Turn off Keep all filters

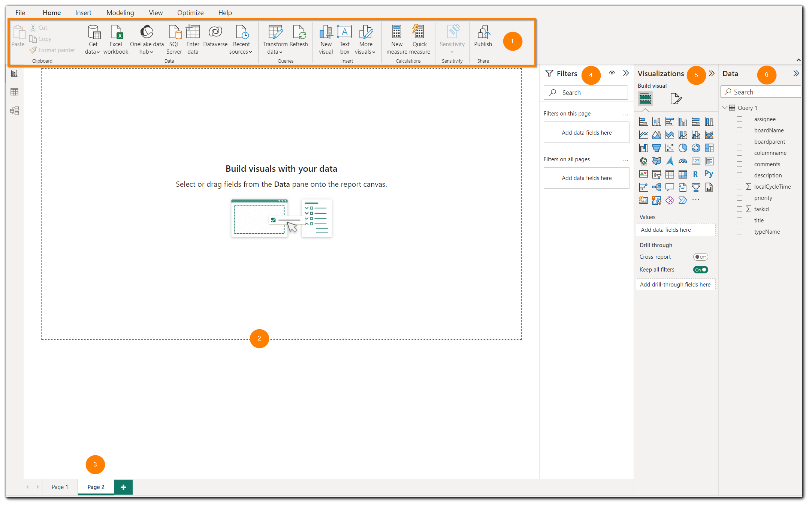pos(700,270)
